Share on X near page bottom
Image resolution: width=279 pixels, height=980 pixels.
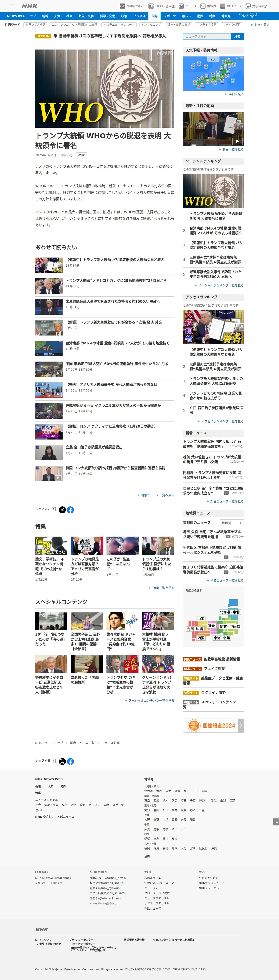pos(62,762)
